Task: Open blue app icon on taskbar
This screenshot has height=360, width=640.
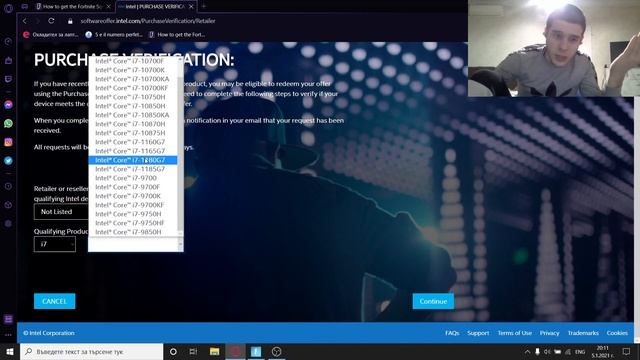Action: 256,351
